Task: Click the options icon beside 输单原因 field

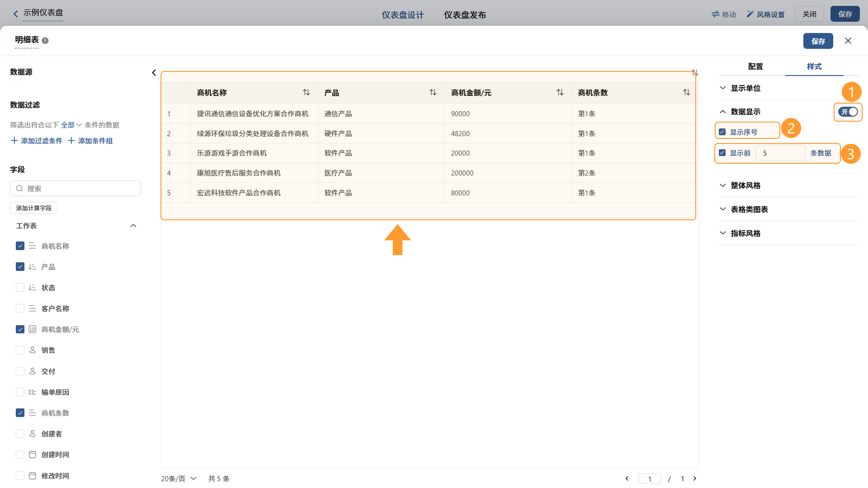Action: [33, 392]
